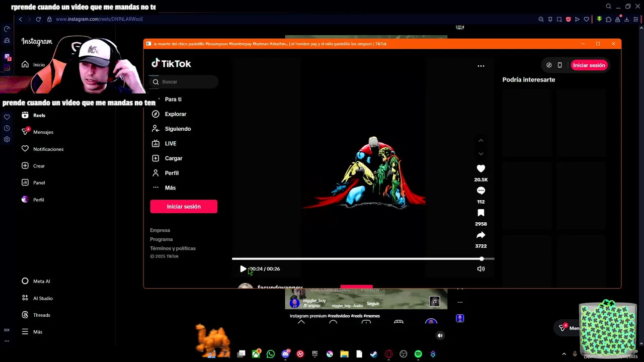Open Términos y políticas link
This screenshot has height=362, width=644.
click(x=173, y=248)
